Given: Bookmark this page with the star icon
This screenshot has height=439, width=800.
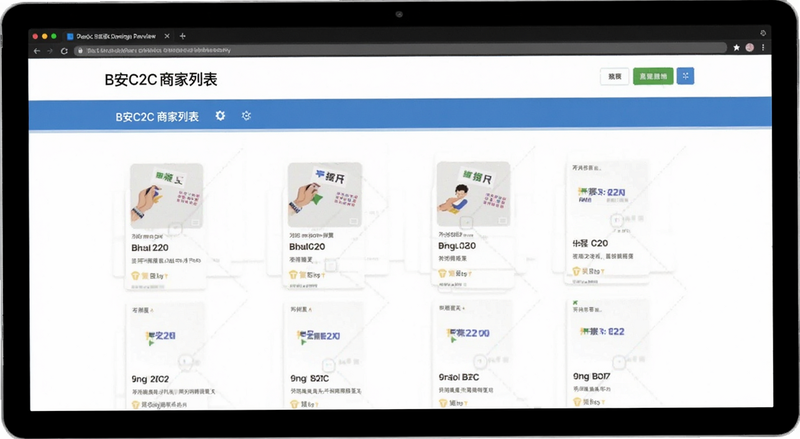Looking at the screenshot, I should click(736, 47).
